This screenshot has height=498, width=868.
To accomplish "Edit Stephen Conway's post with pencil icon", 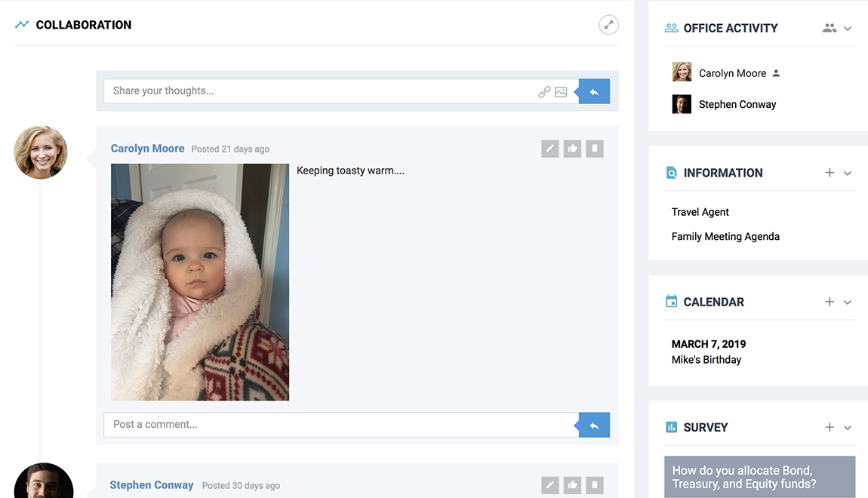I will [550, 485].
